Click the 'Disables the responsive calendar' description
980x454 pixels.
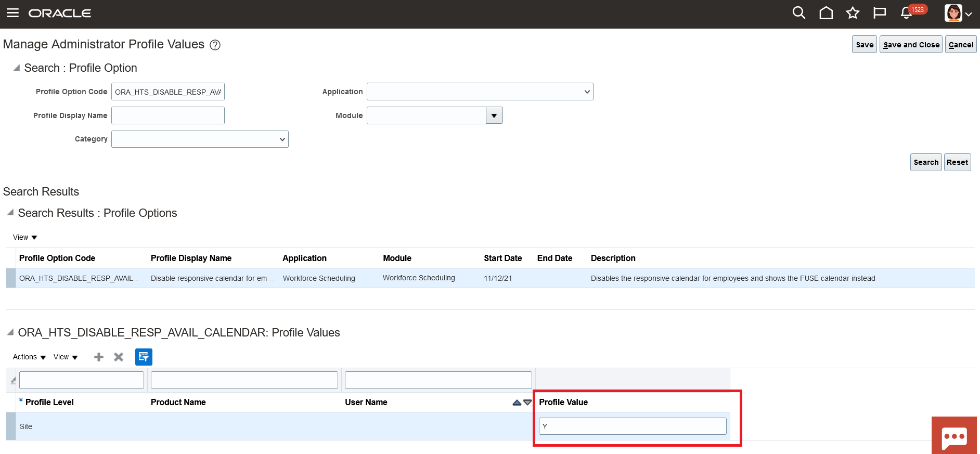tap(733, 278)
